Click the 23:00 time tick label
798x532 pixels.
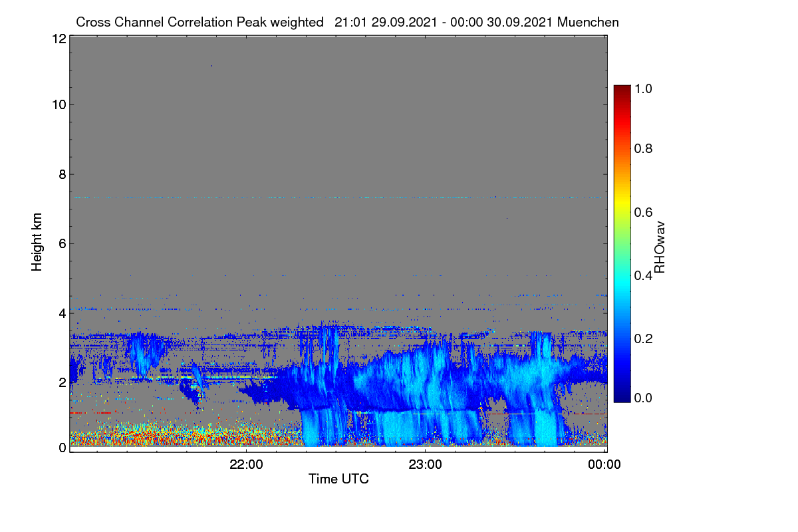pyautogui.click(x=426, y=465)
